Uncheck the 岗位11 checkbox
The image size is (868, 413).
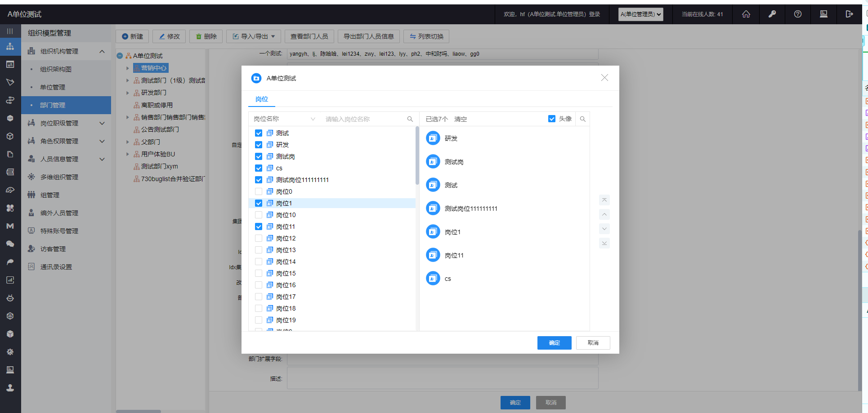click(259, 226)
